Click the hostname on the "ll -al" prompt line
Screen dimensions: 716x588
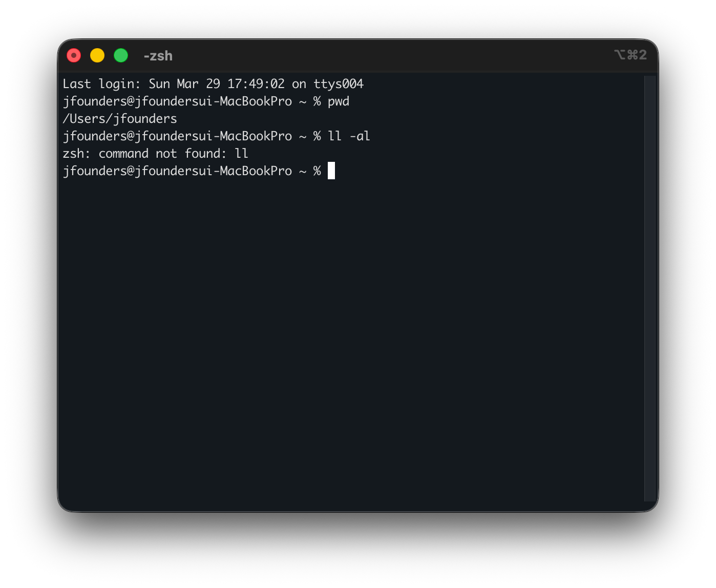click(213, 136)
